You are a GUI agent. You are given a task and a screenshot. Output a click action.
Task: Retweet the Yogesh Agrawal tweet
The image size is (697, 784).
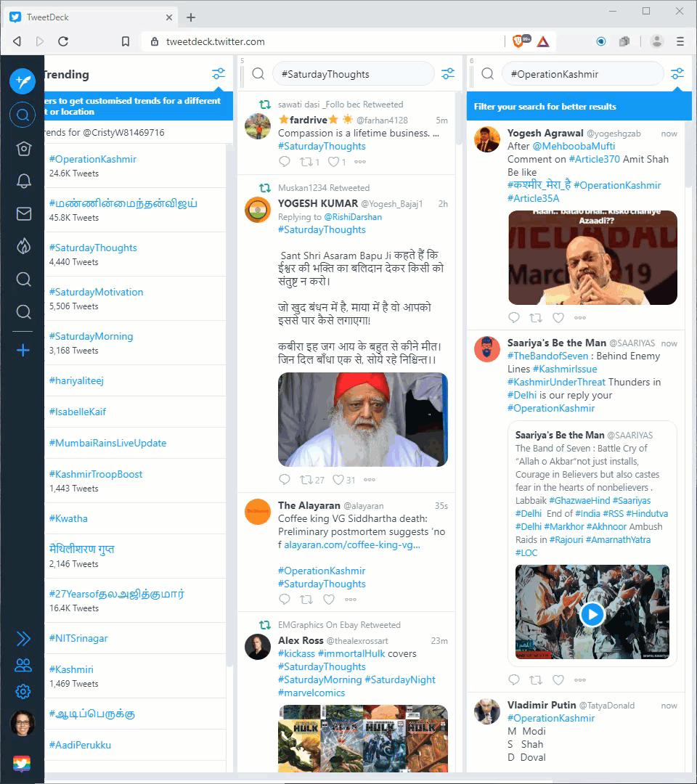[536, 317]
